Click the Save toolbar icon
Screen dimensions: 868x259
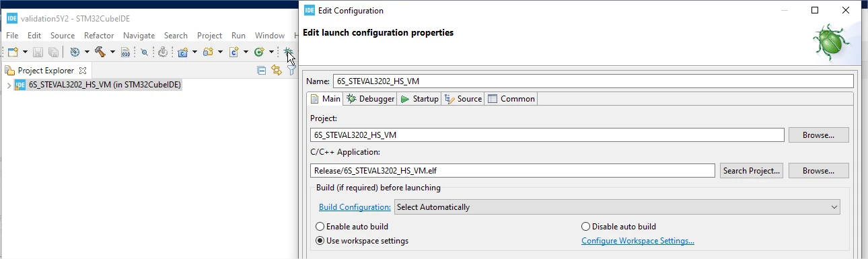(x=38, y=52)
